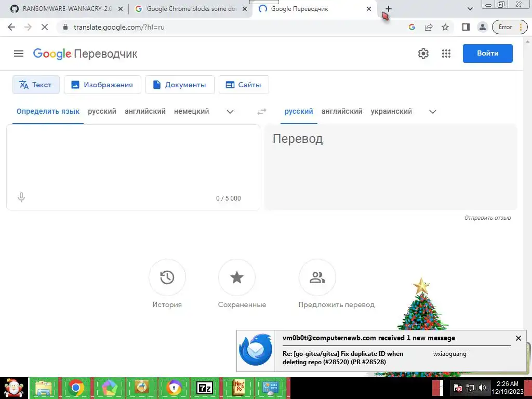Click the Chrome Error update button
Viewport: 532px width, 399px height.
click(x=509, y=27)
